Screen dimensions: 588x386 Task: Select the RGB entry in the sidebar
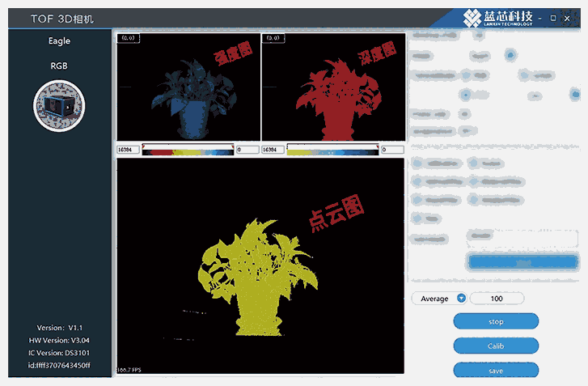[x=59, y=66]
